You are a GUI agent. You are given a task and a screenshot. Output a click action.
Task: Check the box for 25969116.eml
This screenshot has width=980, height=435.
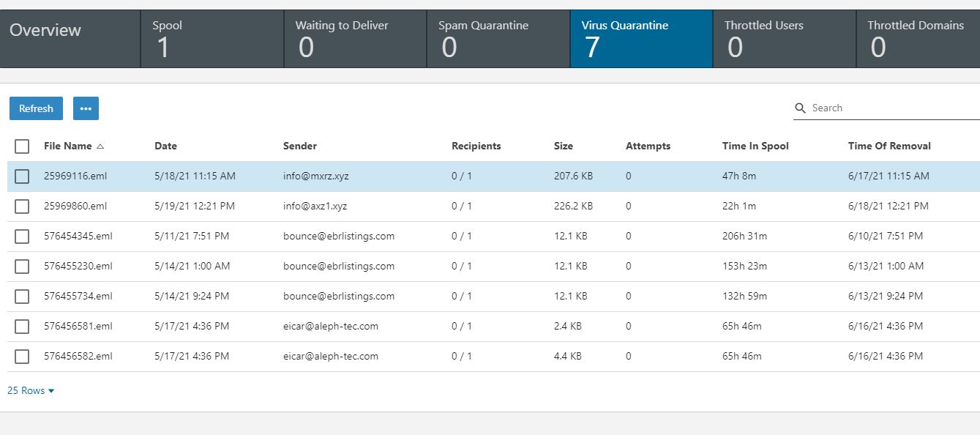click(22, 176)
